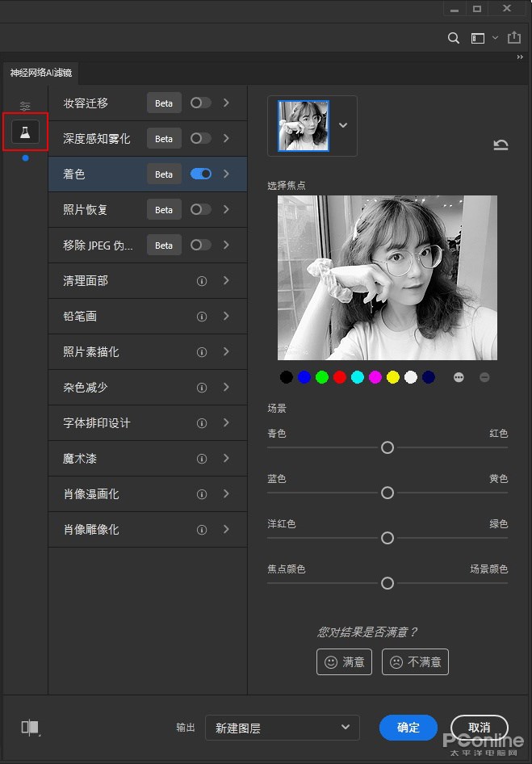Enable the 照片恢复 filter switch
This screenshot has width=532, height=764.
(201, 209)
